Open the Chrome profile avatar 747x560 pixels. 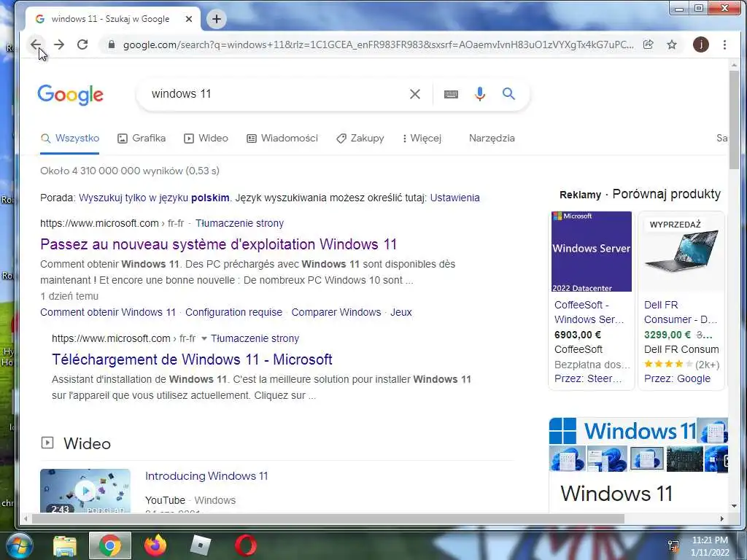[700, 44]
